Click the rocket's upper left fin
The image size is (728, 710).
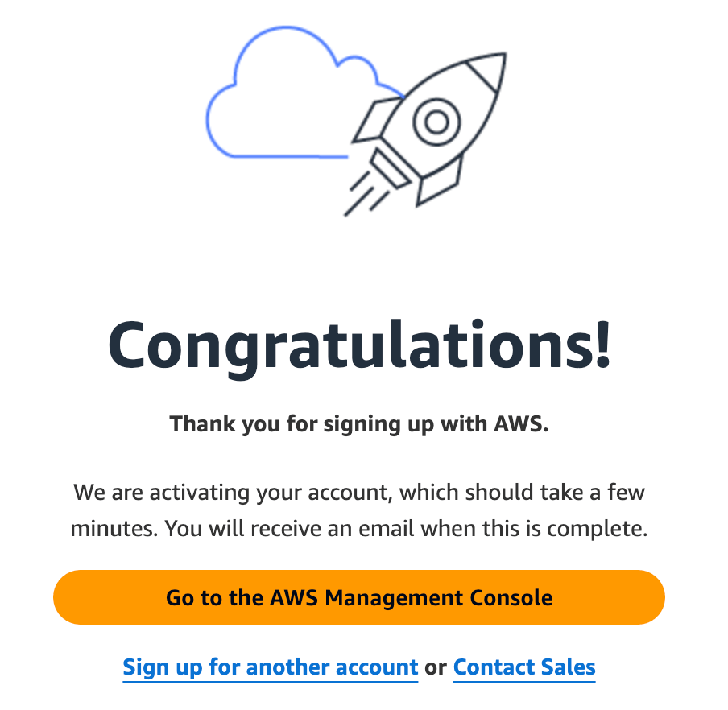376,120
